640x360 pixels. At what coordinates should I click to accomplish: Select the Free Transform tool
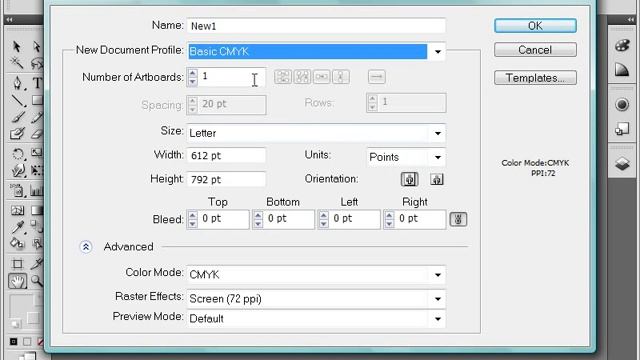click(x=37, y=170)
